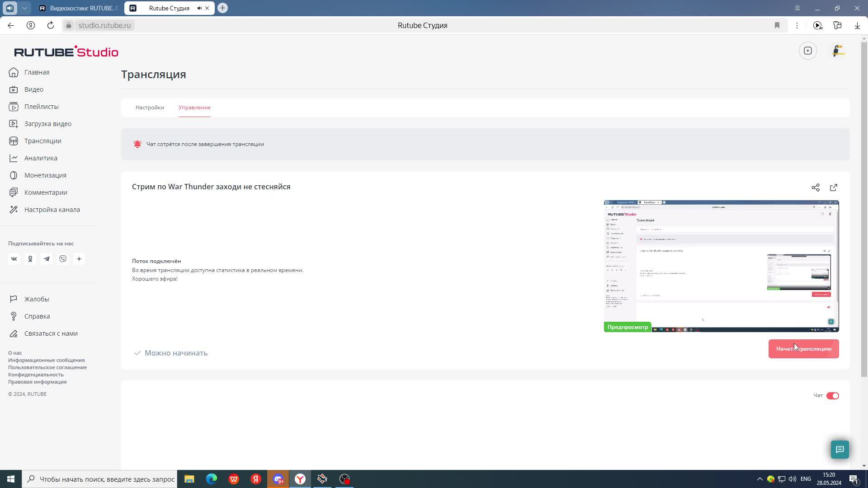Click the share stream icon
This screenshot has width=868, height=488.
[815, 188]
